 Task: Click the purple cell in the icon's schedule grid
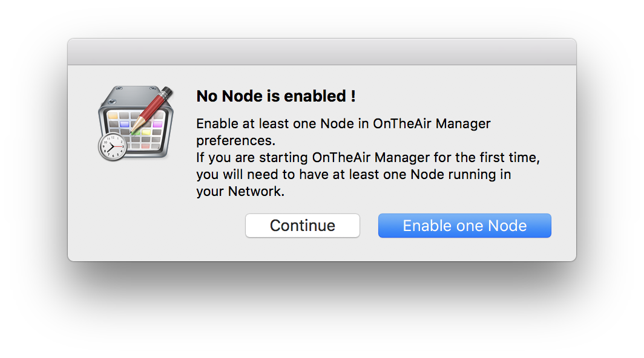click(x=158, y=125)
